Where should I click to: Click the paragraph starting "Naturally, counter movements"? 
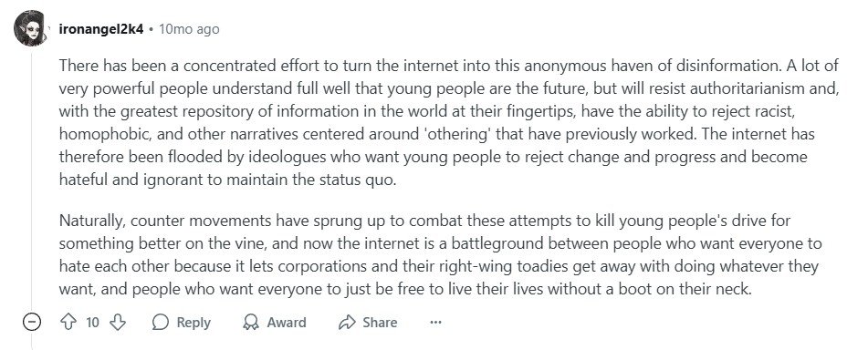point(440,255)
